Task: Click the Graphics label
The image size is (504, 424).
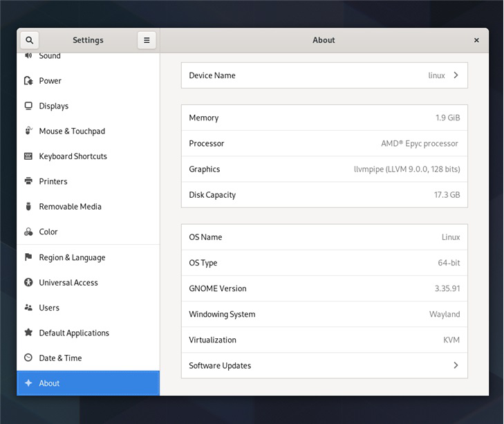Action: pyautogui.click(x=205, y=169)
